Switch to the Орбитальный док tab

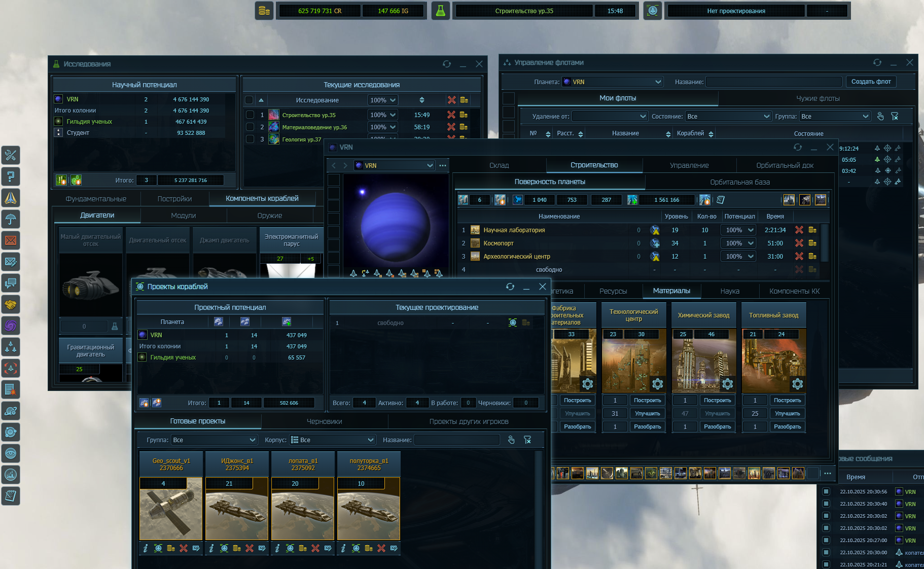(x=785, y=165)
